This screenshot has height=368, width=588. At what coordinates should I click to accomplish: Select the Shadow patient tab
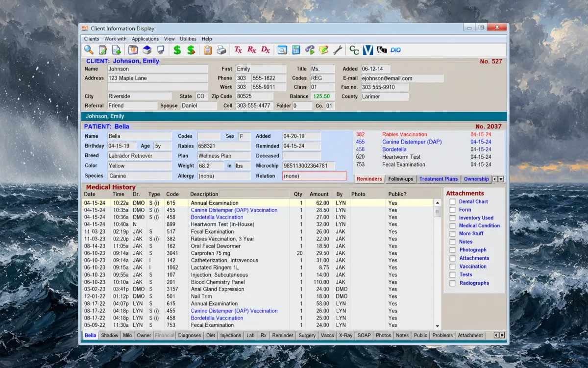tap(110, 335)
